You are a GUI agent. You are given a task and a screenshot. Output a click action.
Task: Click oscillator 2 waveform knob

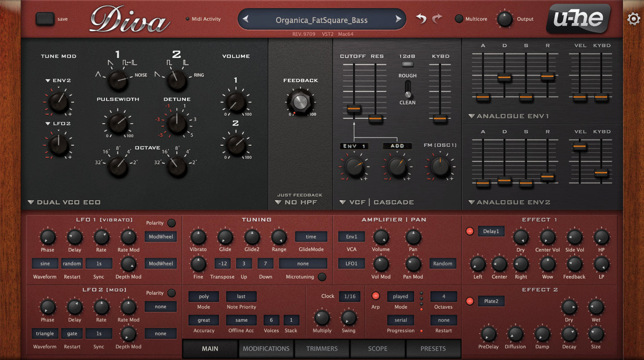click(x=176, y=80)
